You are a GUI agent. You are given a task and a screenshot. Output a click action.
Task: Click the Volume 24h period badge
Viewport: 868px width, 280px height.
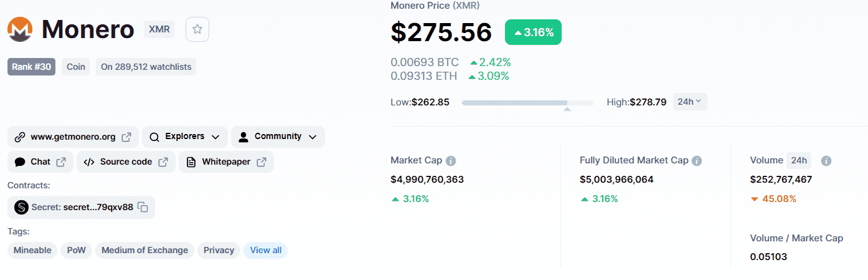(799, 160)
